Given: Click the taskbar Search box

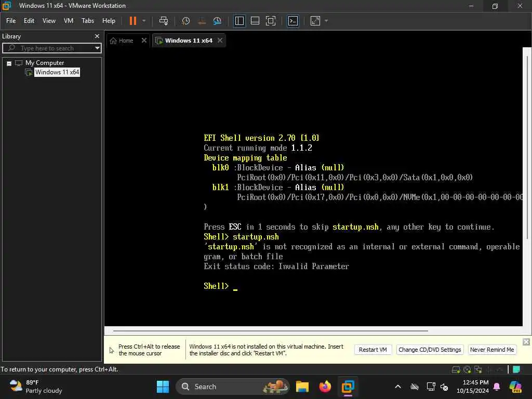Looking at the screenshot, I should 232,387.
